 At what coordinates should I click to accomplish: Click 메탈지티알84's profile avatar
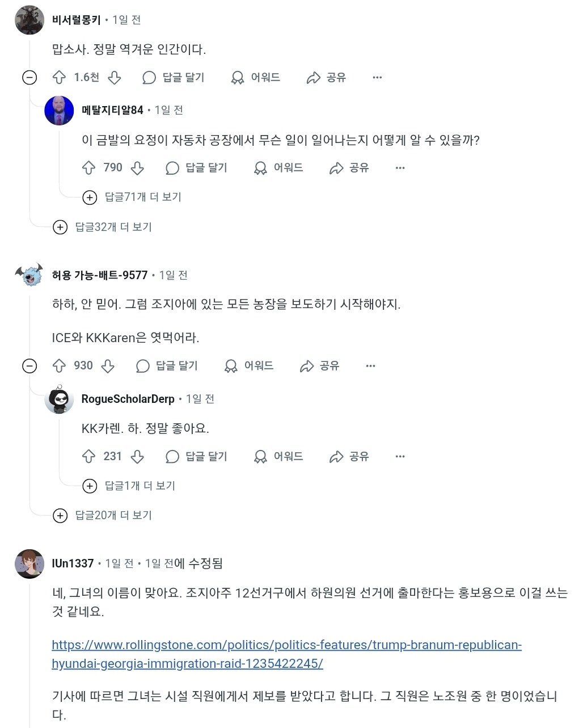59,110
